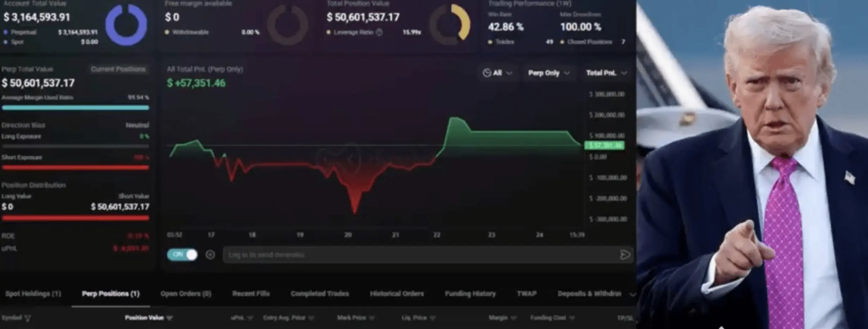Filter by Symbol using the funnel icon
This screenshot has height=329, width=868.
(x=28, y=318)
